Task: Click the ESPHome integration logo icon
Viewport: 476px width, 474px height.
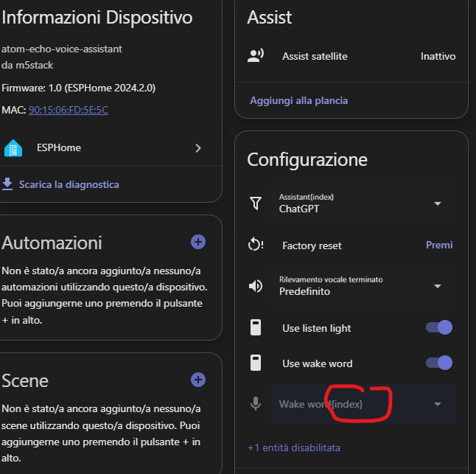Action: point(13,148)
